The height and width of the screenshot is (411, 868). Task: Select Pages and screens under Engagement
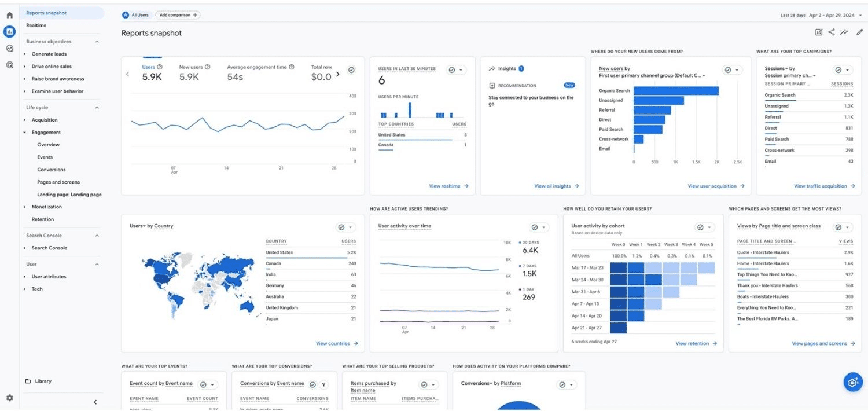[x=58, y=182]
